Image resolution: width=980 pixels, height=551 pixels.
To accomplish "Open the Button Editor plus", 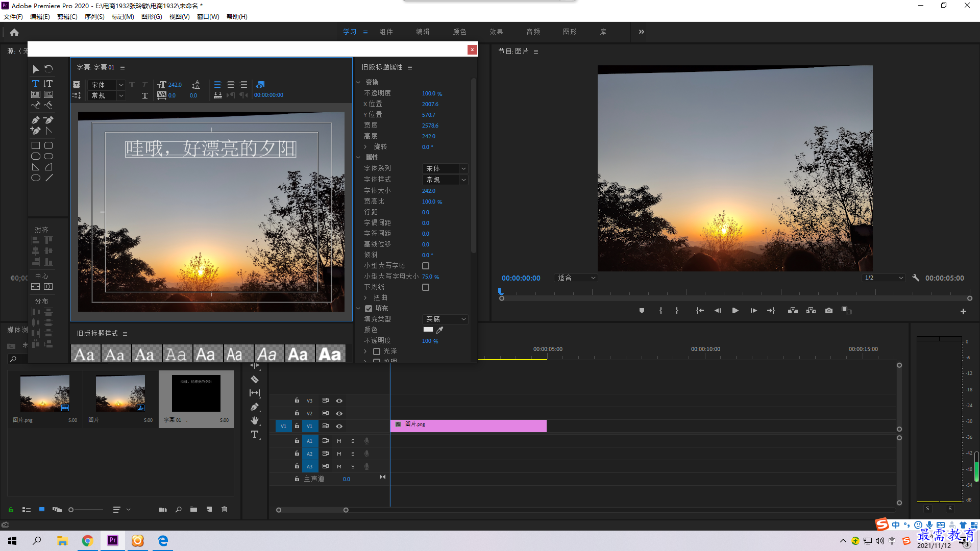I will 963,311.
